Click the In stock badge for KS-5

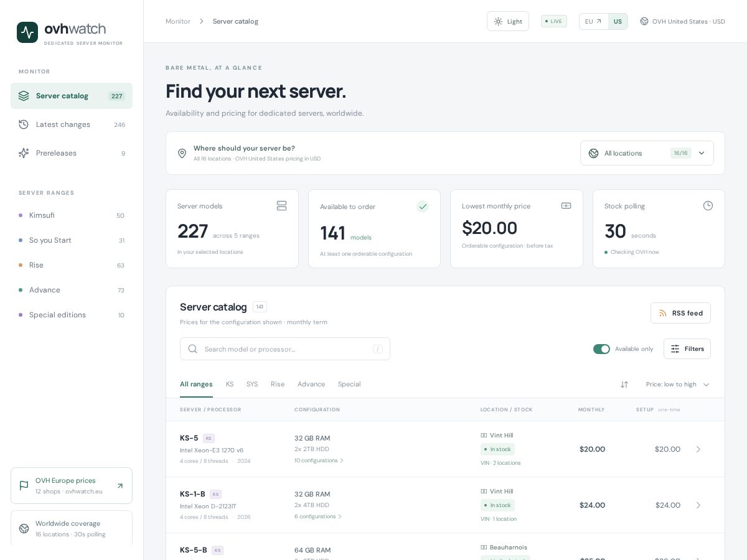(497, 449)
